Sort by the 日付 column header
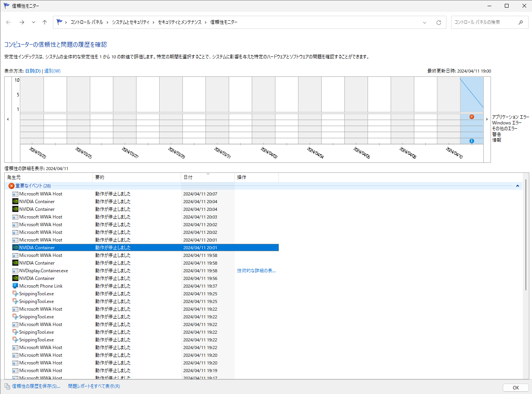Viewport: 532px width, 394px height. click(208, 177)
